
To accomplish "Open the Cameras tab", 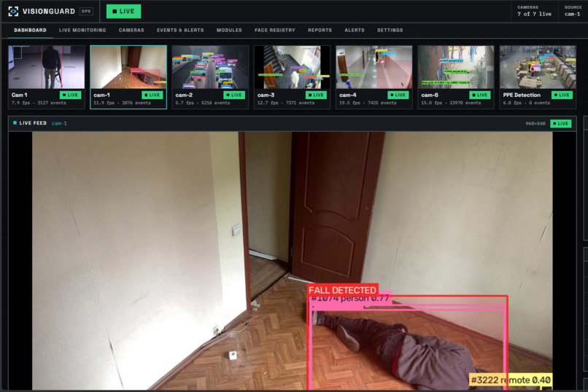I will coord(131,31).
